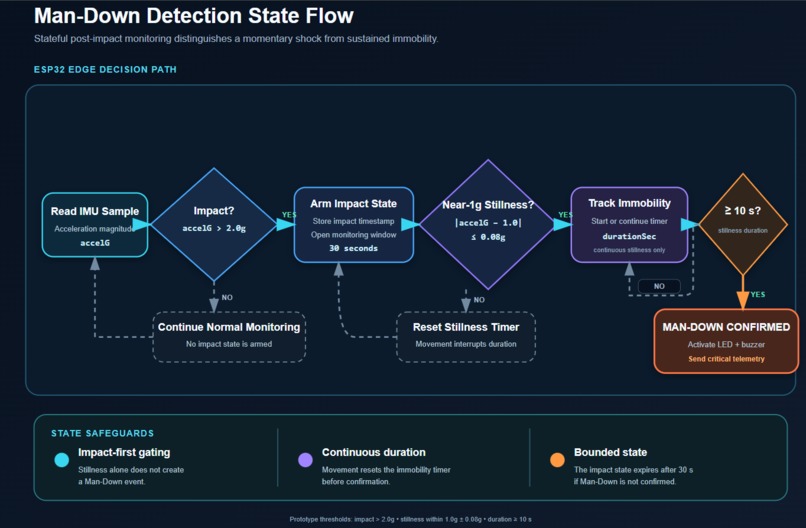Image resolution: width=806 pixels, height=528 pixels.
Task: Click the MAN-DOWN CONFIRMED box
Action: pyautogui.click(x=726, y=341)
